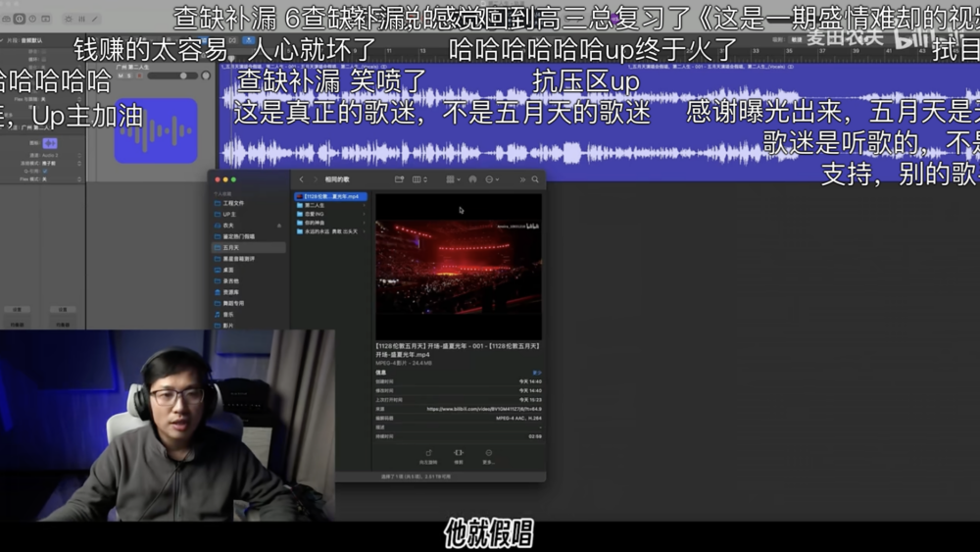
Task: Click Rotate Left (向左旋转) quick action
Action: click(428, 456)
